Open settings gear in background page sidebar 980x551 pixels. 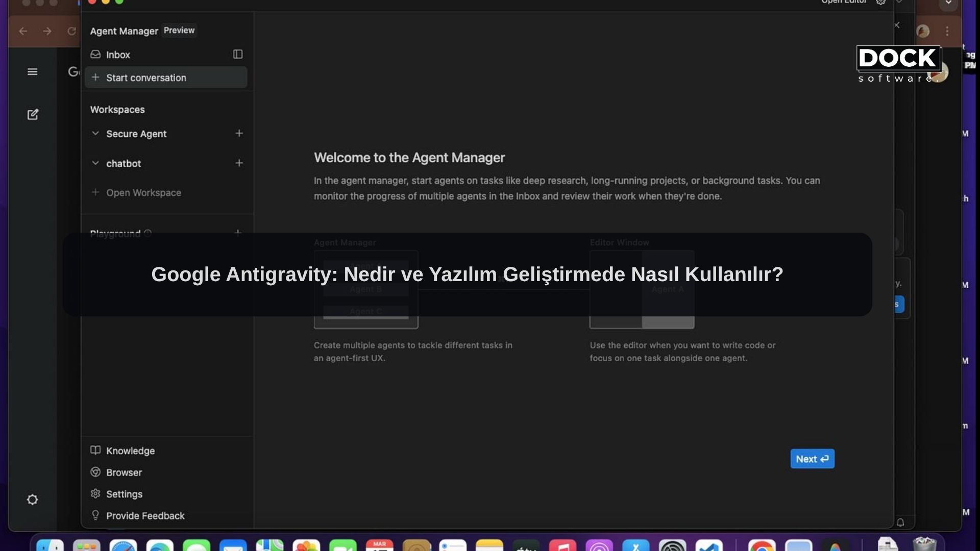click(32, 499)
